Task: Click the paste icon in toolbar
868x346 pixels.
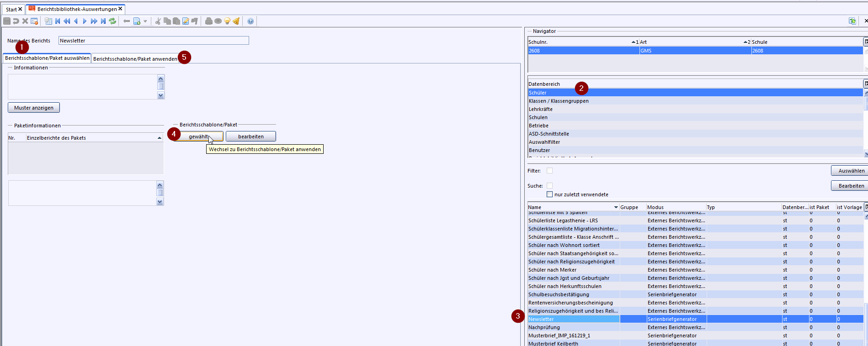Action: pyautogui.click(x=176, y=21)
